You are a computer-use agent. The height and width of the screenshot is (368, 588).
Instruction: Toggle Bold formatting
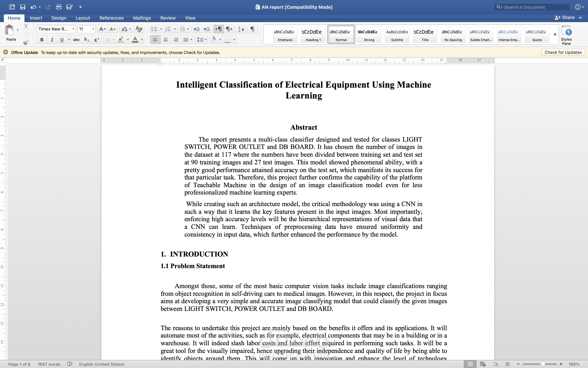pos(42,40)
